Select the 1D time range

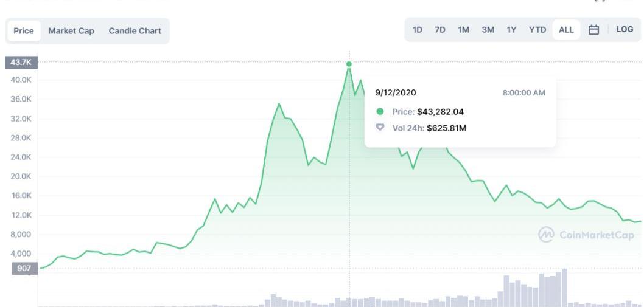[x=418, y=30]
